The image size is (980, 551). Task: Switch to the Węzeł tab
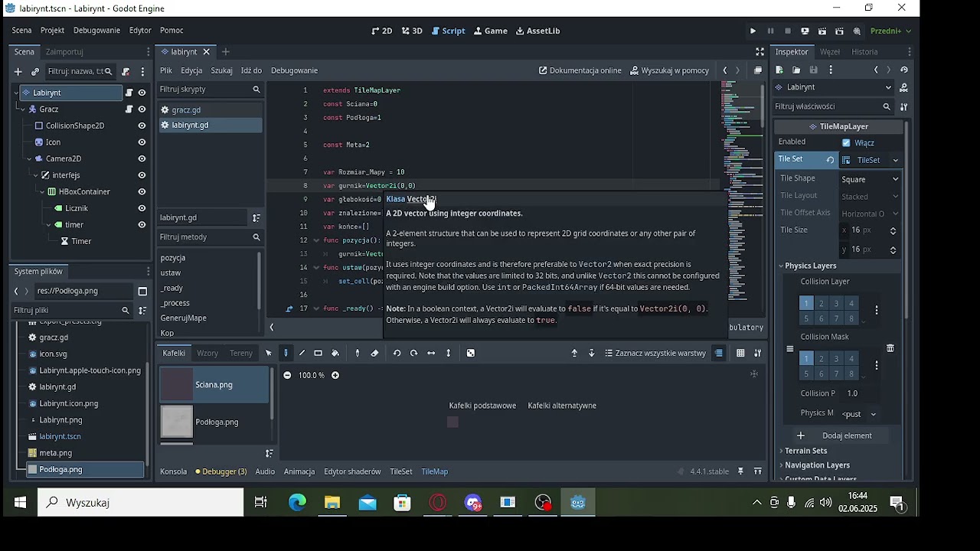point(830,52)
